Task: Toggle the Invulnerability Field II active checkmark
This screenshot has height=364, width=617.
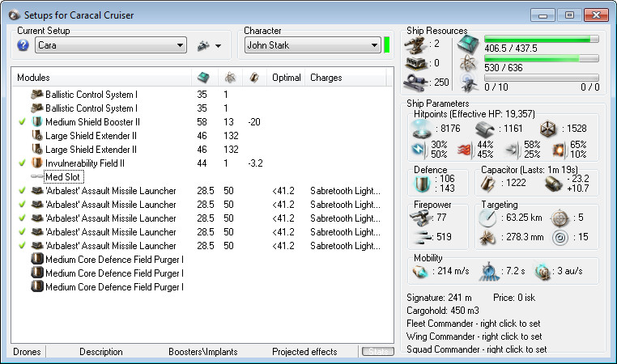Action: click(x=21, y=163)
